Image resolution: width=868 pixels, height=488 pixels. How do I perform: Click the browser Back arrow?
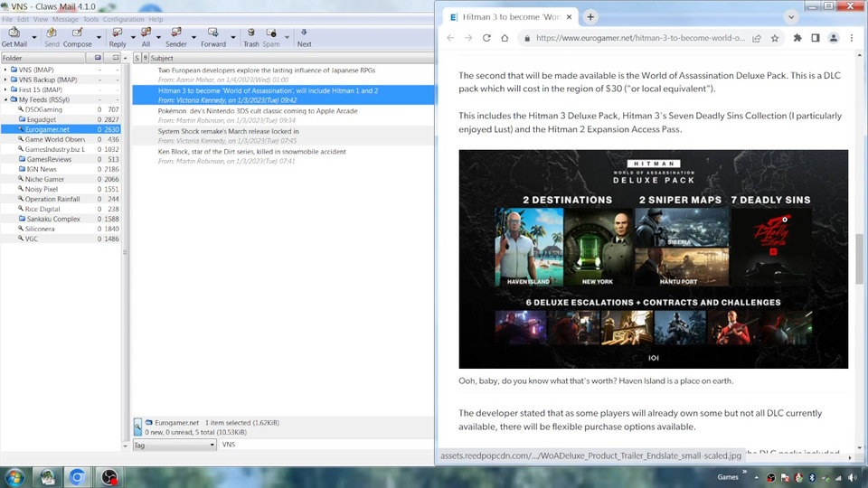pyautogui.click(x=450, y=38)
